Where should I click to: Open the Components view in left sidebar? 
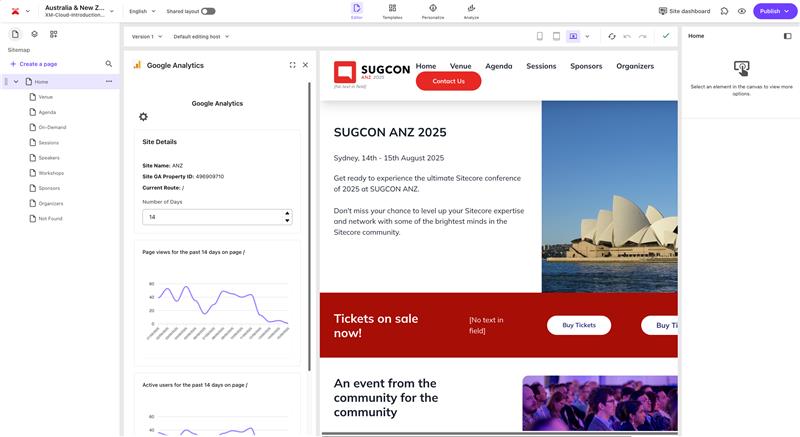click(x=53, y=34)
